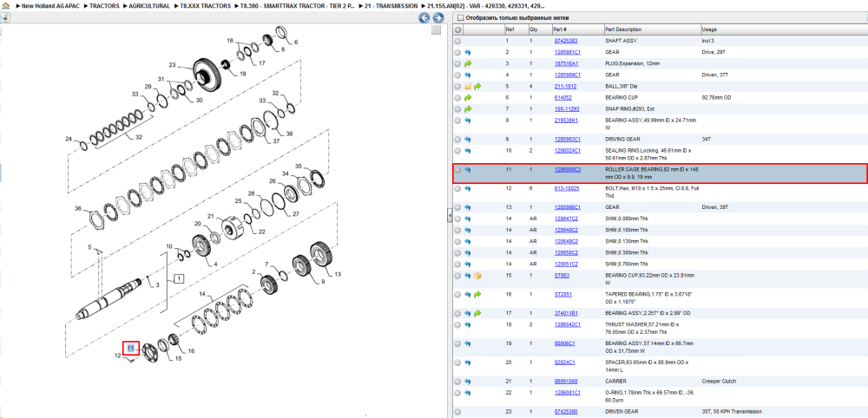Sort by the Qty column header
The image size is (868, 418).
[x=533, y=29]
